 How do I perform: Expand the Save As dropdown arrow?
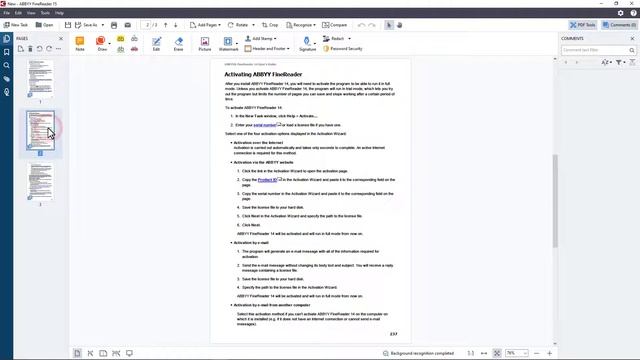click(102, 25)
